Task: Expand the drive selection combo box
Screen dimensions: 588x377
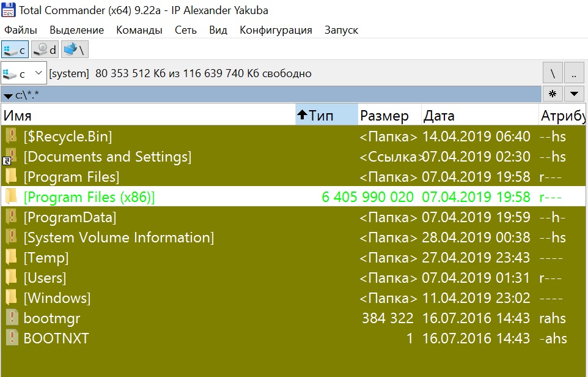Action: [24, 73]
